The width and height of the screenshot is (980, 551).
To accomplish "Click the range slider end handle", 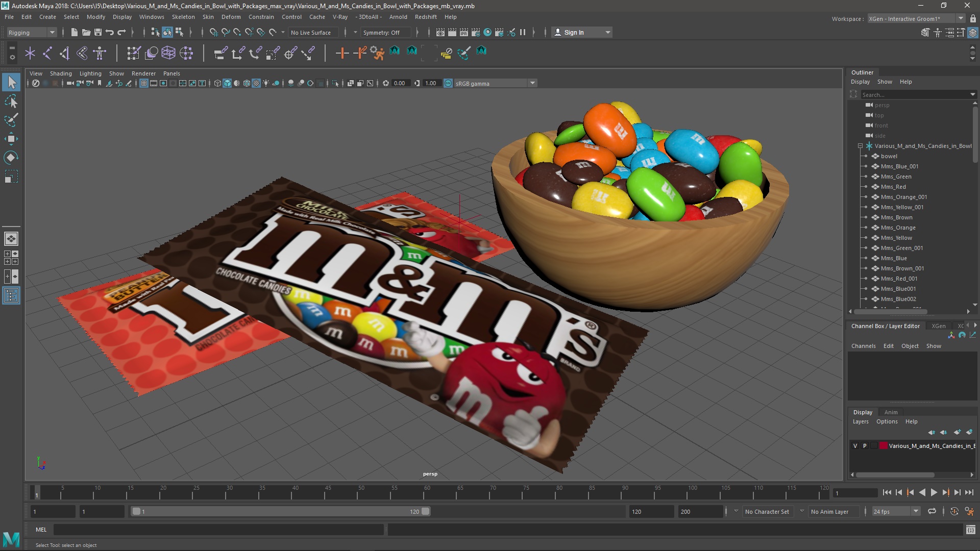I will point(426,511).
